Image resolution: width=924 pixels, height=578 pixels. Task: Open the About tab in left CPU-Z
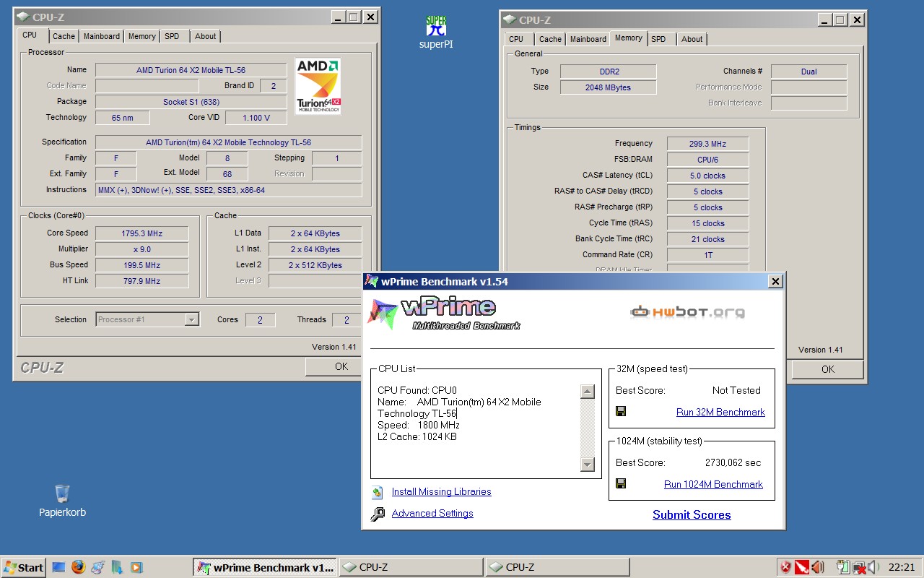tap(206, 36)
